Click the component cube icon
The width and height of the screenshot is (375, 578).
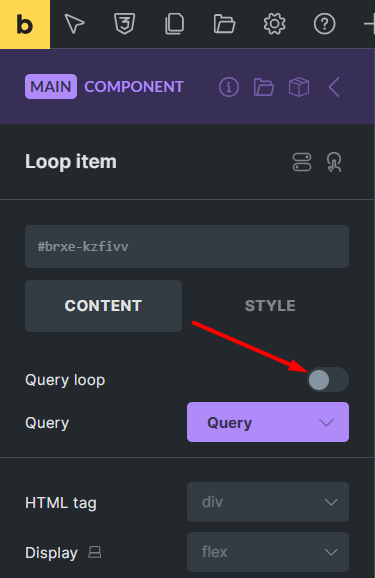(299, 87)
